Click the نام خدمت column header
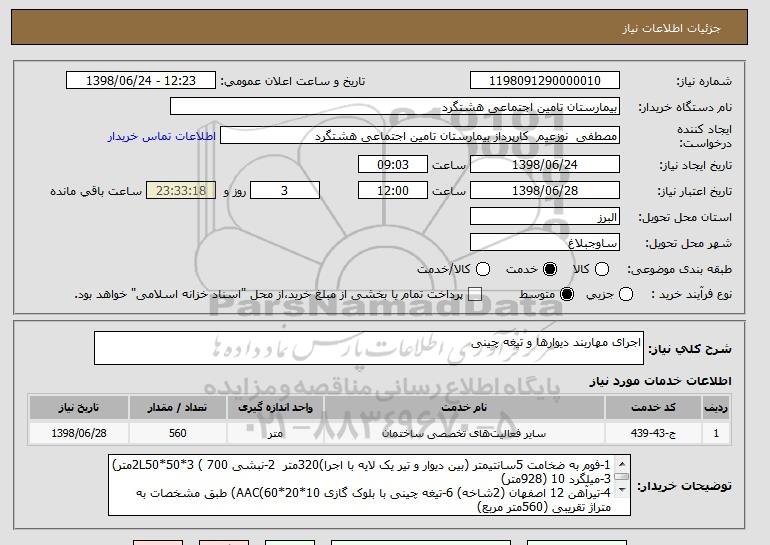 (x=464, y=408)
